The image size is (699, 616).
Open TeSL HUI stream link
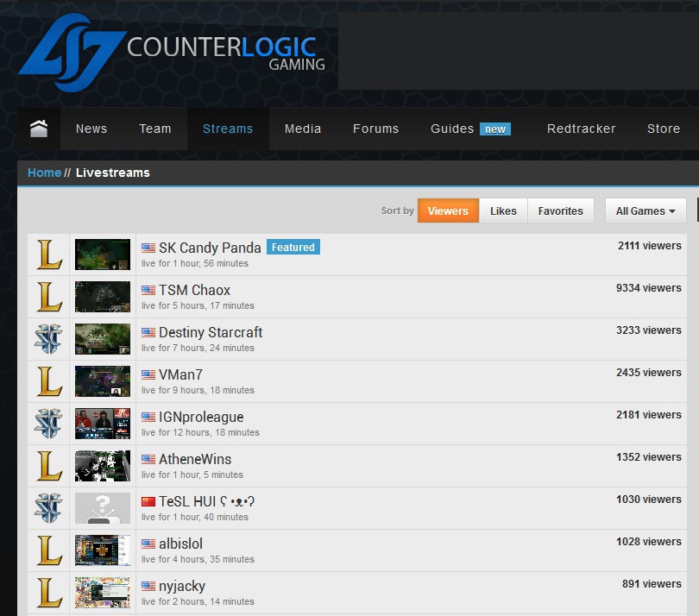[x=206, y=502]
